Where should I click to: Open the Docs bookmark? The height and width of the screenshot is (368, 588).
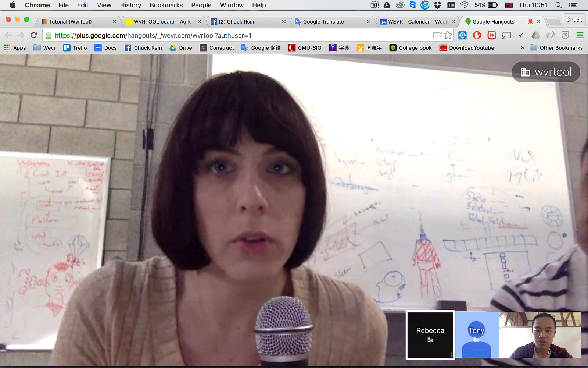pyautogui.click(x=106, y=48)
